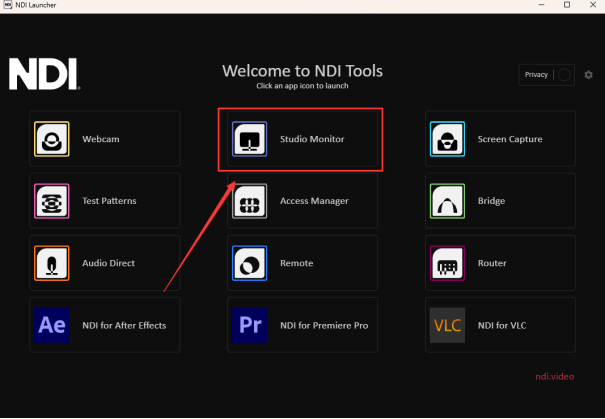The height and width of the screenshot is (419, 605).
Task: Close the NDI Launcher window
Action: point(593,5)
